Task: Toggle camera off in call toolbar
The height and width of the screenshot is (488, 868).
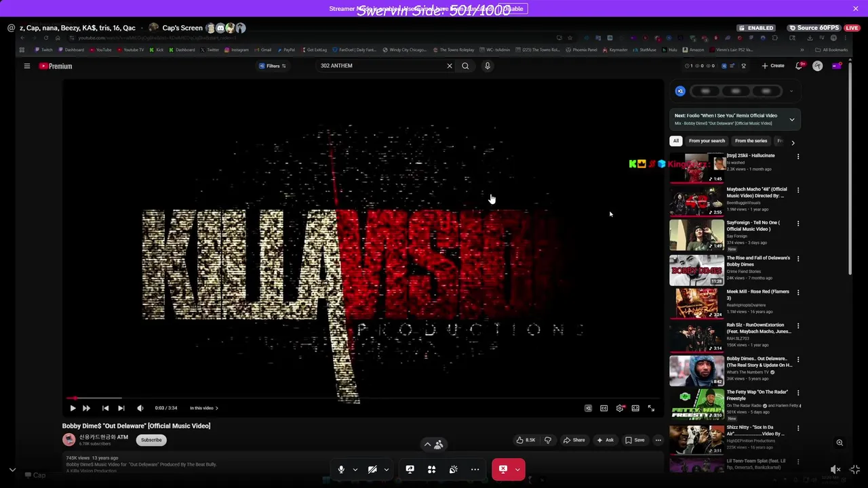Action: tap(372, 469)
